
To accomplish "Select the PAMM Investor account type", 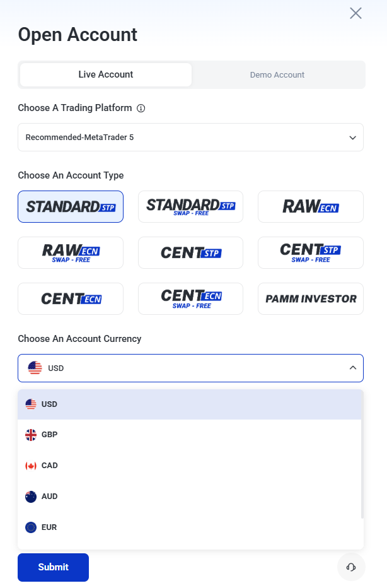I will 311,299.
